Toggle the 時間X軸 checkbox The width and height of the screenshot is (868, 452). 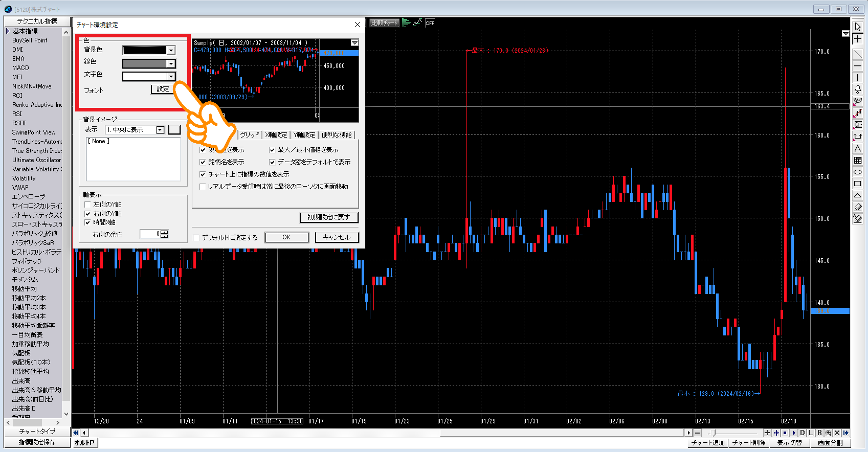pyautogui.click(x=87, y=222)
